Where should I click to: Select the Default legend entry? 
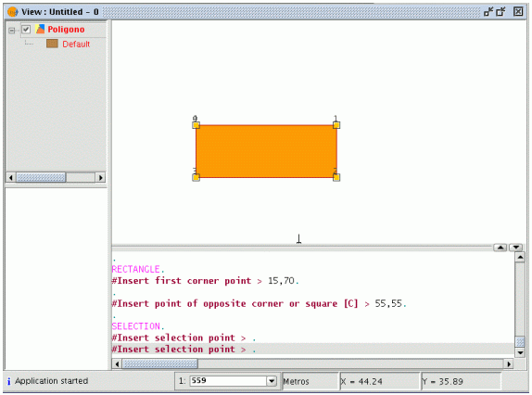tap(76, 45)
